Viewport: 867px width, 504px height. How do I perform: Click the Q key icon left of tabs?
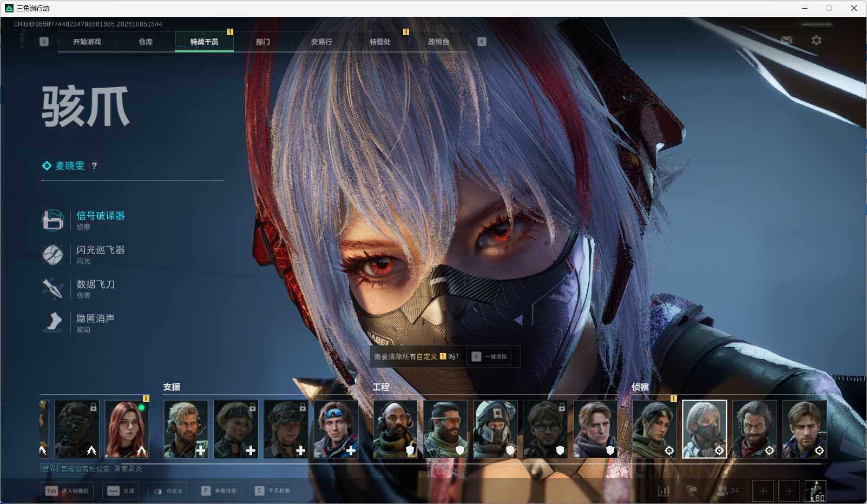point(44,42)
